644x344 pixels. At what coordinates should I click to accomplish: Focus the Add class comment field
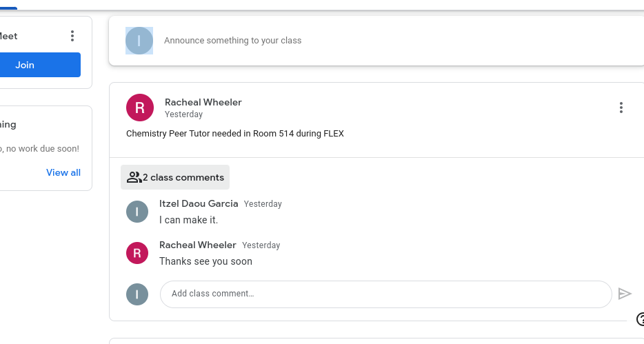point(386,294)
